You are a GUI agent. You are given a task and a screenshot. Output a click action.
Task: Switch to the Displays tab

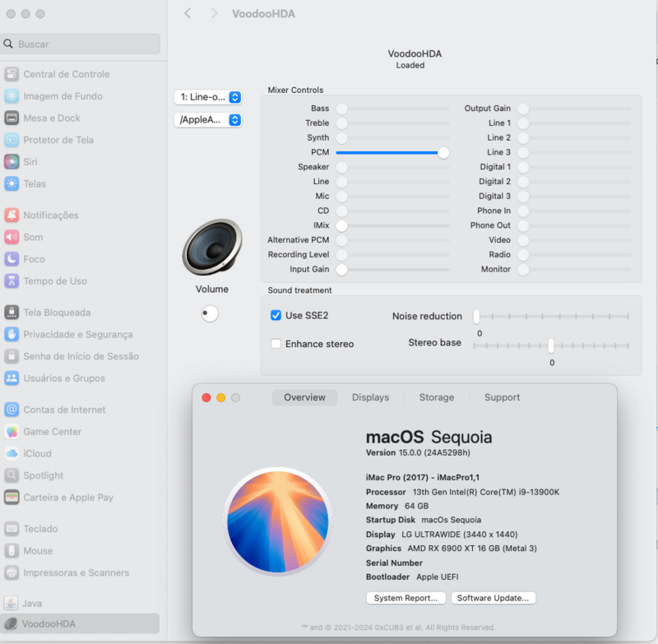click(x=370, y=397)
